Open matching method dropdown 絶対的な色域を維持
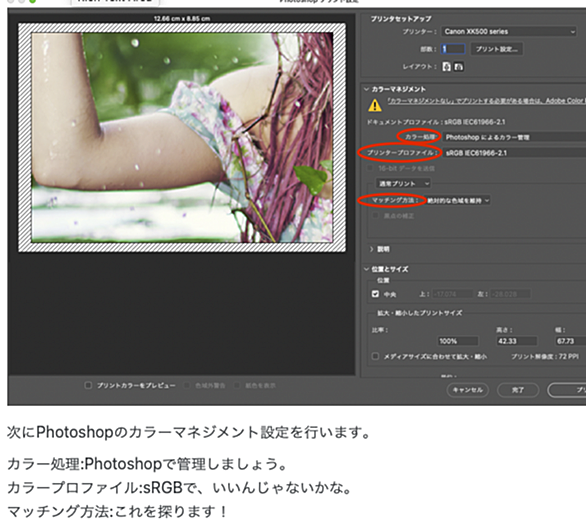 (458, 201)
